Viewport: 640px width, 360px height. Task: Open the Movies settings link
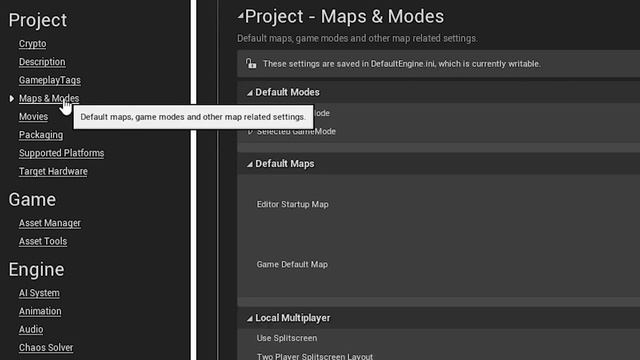[x=33, y=117]
